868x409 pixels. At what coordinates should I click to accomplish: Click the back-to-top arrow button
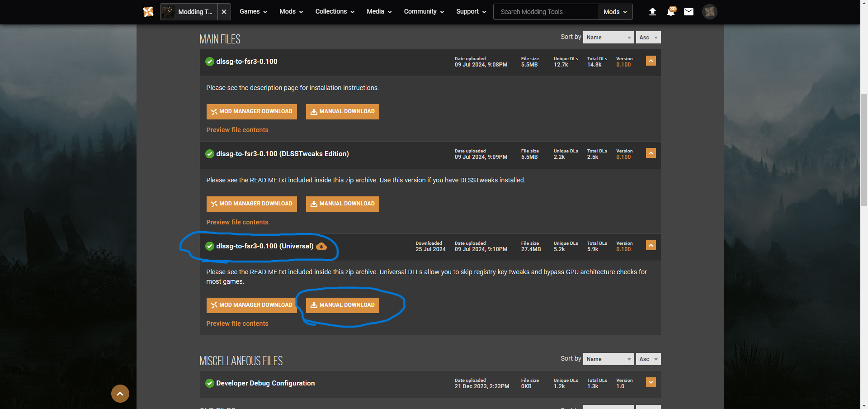coord(120,394)
